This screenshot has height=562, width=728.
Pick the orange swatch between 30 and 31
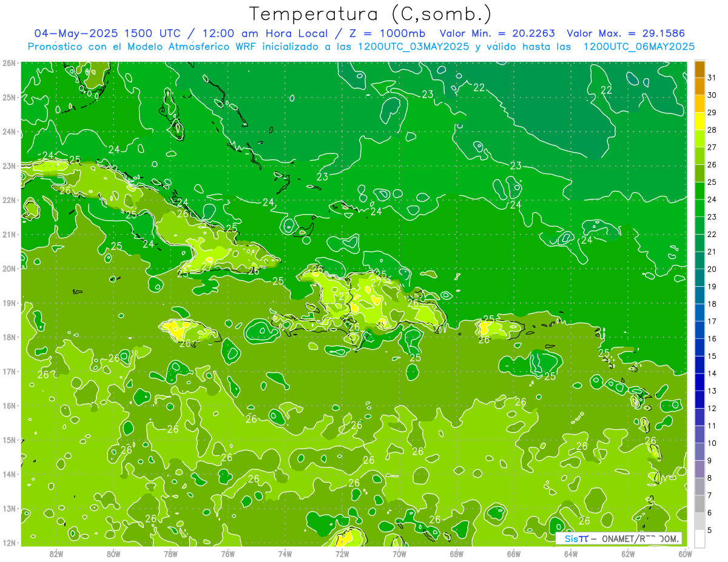pyautogui.click(x=699, y=87)
